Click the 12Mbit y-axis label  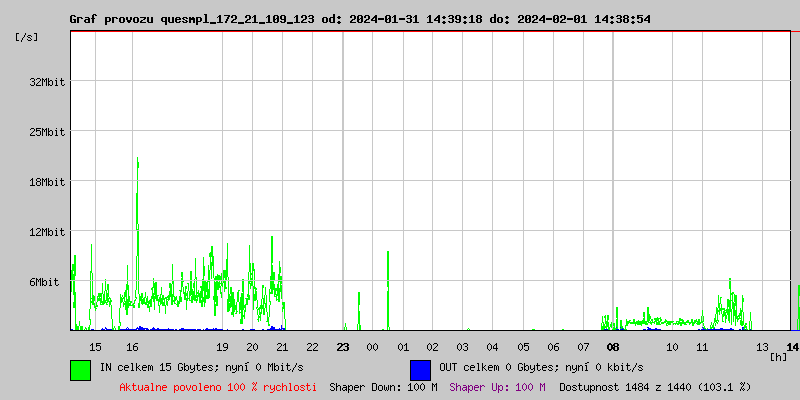coord(47,232)
